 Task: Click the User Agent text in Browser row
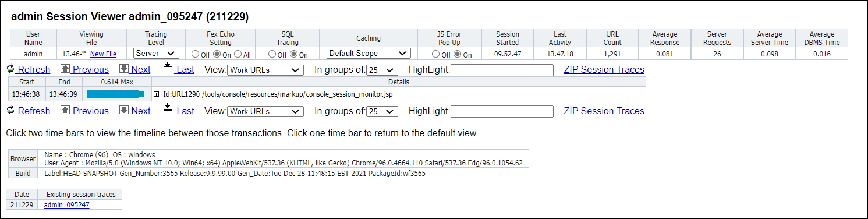[x=284, y=163]
